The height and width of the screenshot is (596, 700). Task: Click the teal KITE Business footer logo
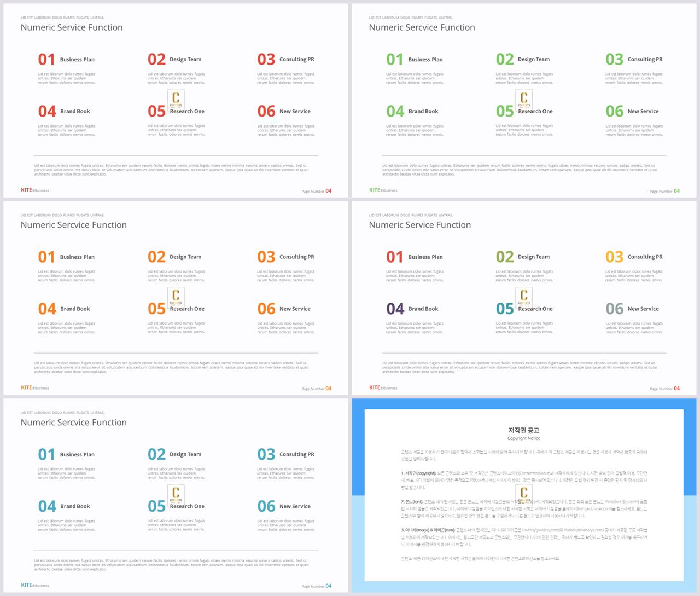point(34,586)
